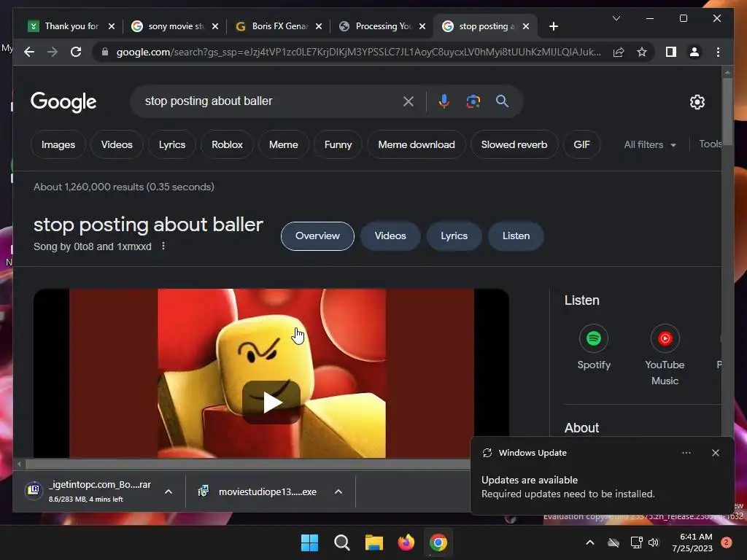Expand options for the igetintopc rar download
Viewport: 747px width, 560px height.
[169, 491]
